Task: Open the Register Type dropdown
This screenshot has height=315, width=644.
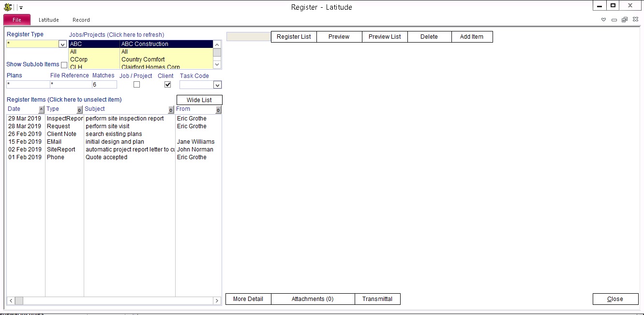Action: [x=62, y=44]
